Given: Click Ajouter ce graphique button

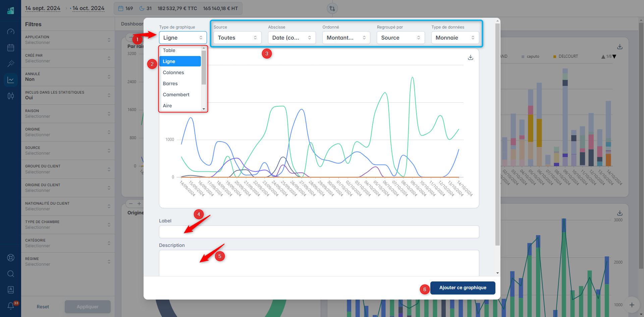Looking at the screenshot, I should click(463, 288).
